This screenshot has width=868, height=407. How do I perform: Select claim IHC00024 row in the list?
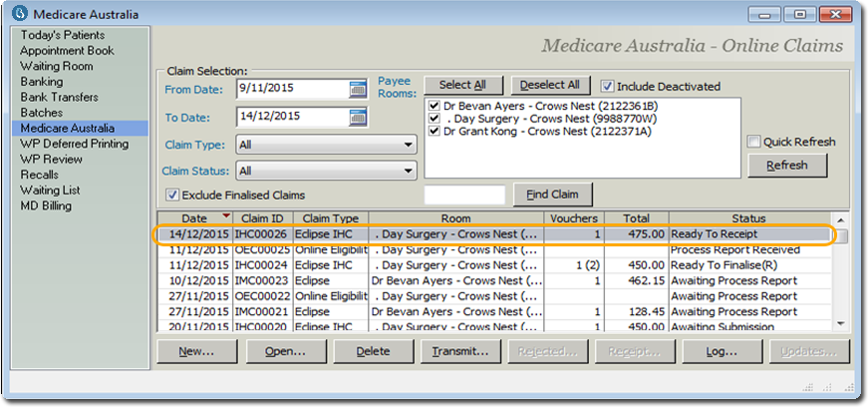click(261, 265)
